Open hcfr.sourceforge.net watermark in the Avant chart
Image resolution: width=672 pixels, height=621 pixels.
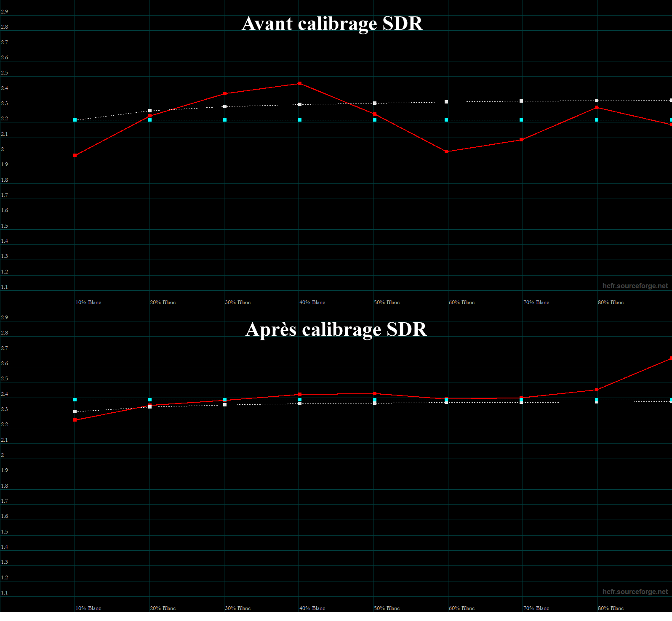point(635,286)
